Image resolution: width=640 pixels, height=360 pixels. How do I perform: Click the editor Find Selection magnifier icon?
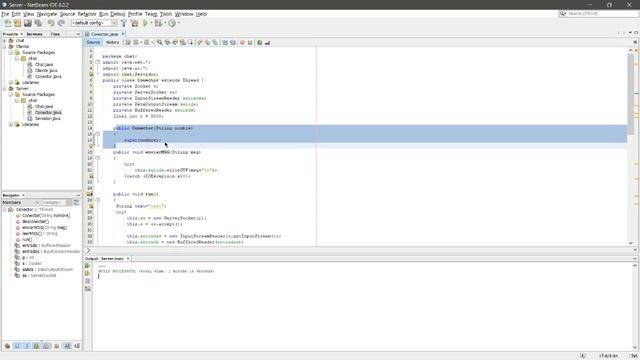[x=160, y=42]
